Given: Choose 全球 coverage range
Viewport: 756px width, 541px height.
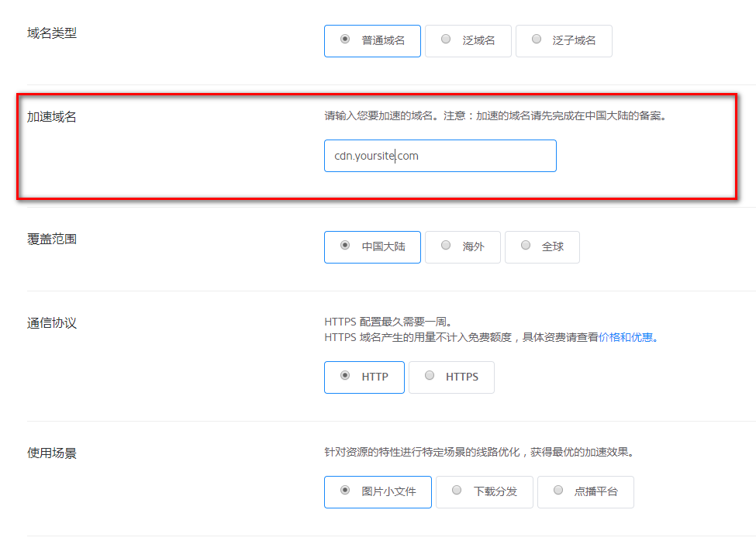Looking at the screenshot, I should coord(542,247).
